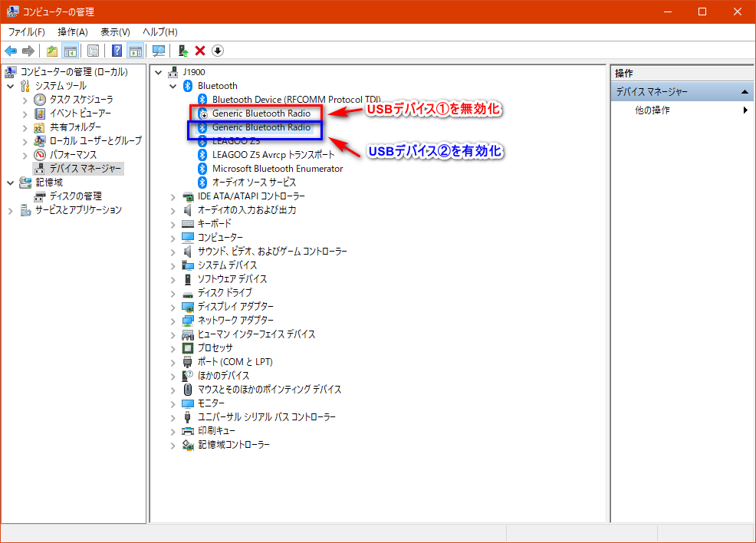Collapse the デバイス マネージャー actions section header

(x=745, y=92)
